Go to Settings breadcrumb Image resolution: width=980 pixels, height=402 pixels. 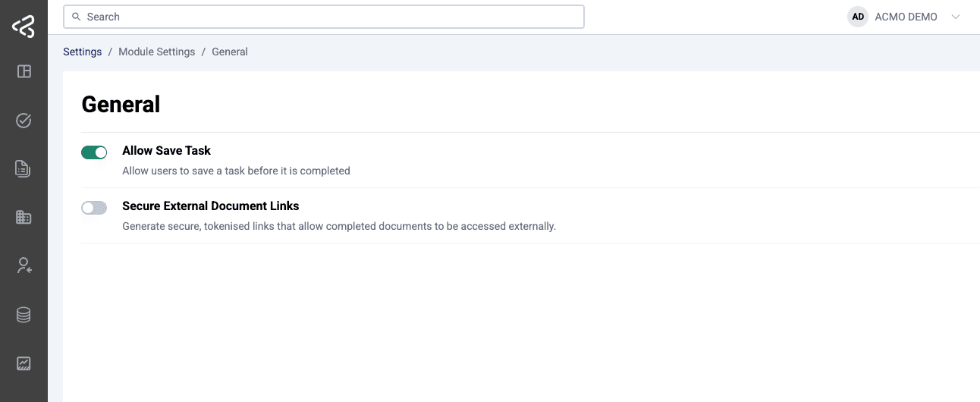pyautogui.click(x=83, y=52)
